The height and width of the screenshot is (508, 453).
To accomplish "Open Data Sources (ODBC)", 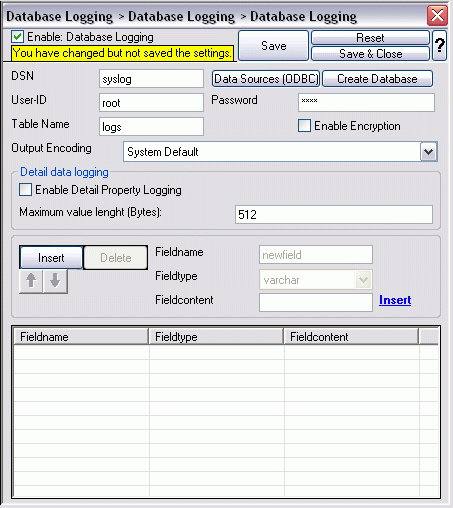I will [x=266, y=79].
